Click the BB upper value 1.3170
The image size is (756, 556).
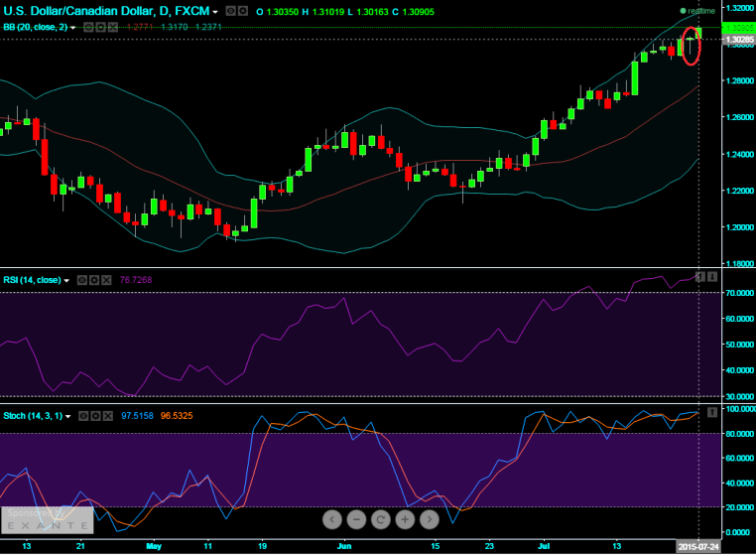click(175, 27)
